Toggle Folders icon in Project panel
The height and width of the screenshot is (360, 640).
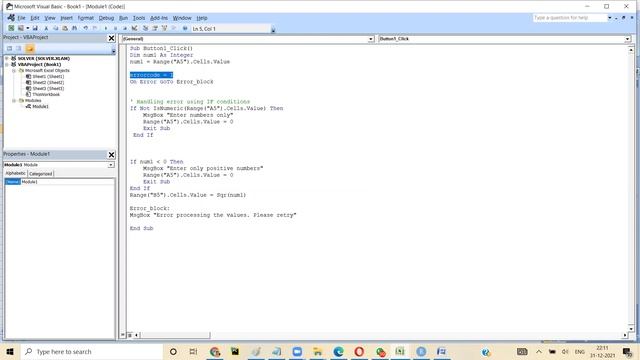30,48
